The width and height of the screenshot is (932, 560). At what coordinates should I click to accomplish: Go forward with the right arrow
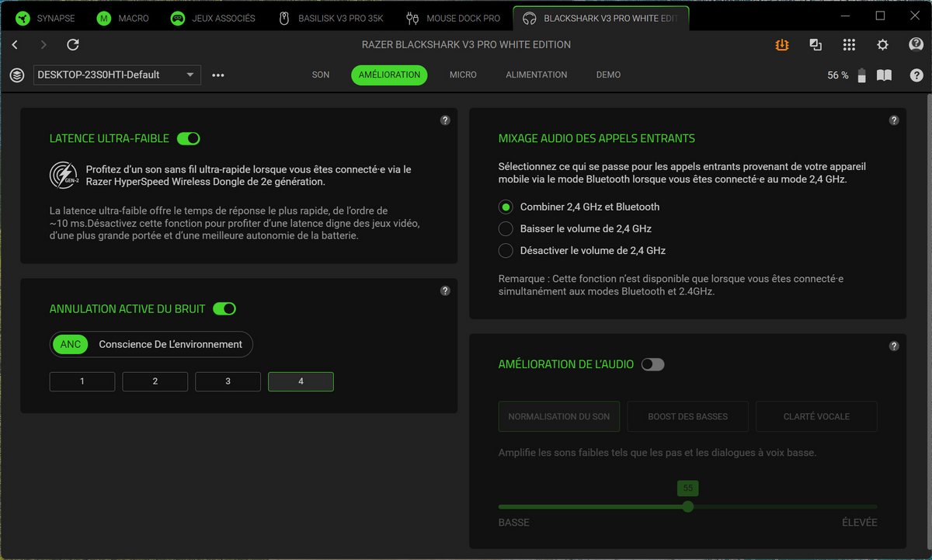coord(43,45)
